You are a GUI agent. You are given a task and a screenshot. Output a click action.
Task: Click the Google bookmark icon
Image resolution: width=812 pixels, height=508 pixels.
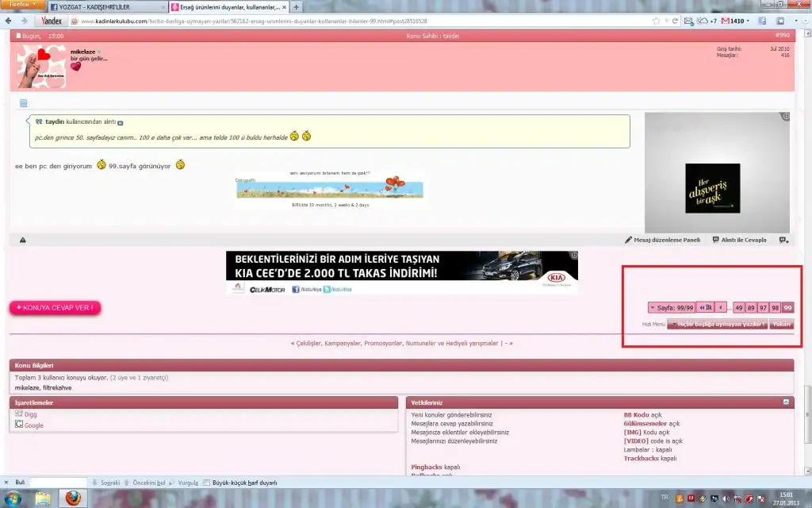(19, 425)
